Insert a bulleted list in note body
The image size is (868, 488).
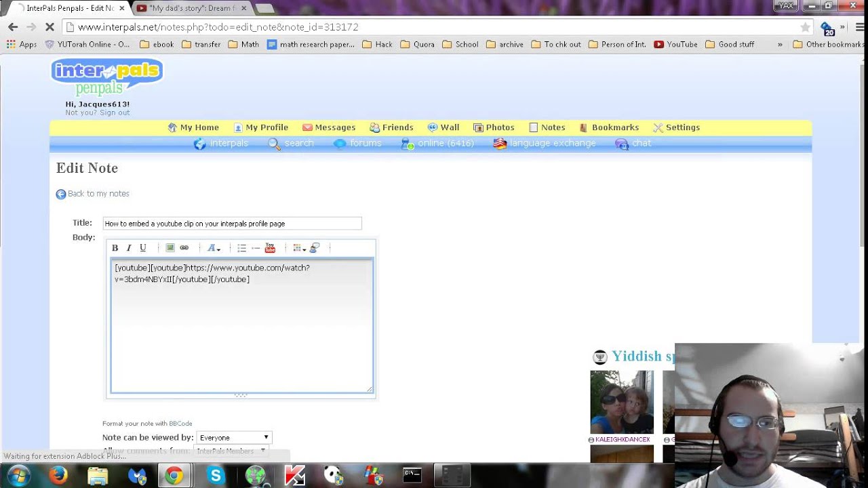click(x=241, y=248)
